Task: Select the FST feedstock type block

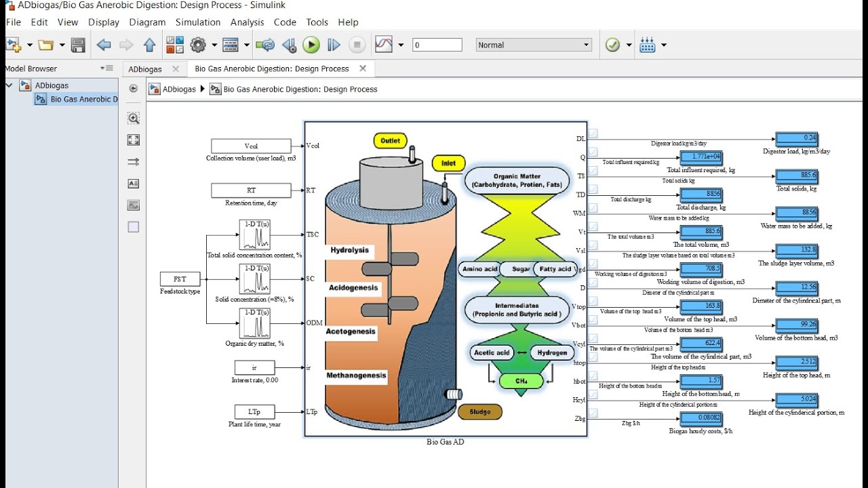Action: (x=180, y=279)
